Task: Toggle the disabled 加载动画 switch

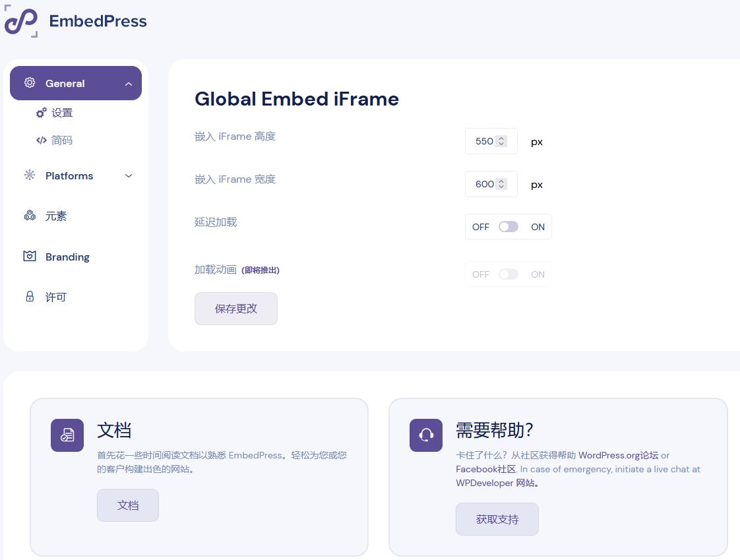Action: pos(508,274)
